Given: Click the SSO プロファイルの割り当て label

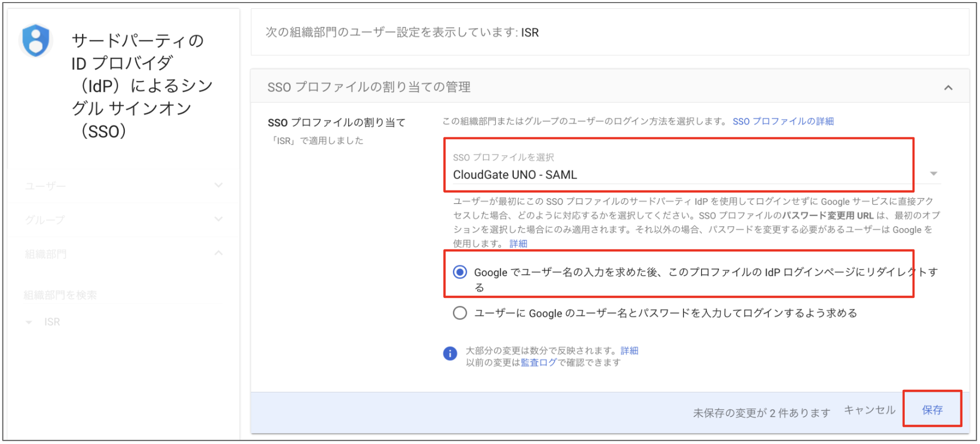Looking at the screenshot, I should [336, 123].
